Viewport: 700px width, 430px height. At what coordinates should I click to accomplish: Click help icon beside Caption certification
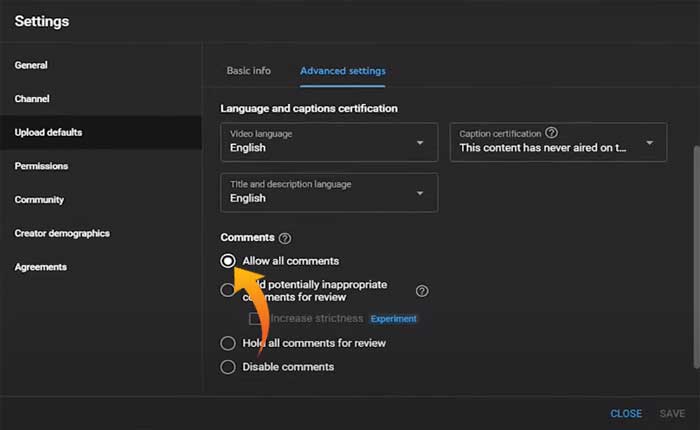point(552,133)
